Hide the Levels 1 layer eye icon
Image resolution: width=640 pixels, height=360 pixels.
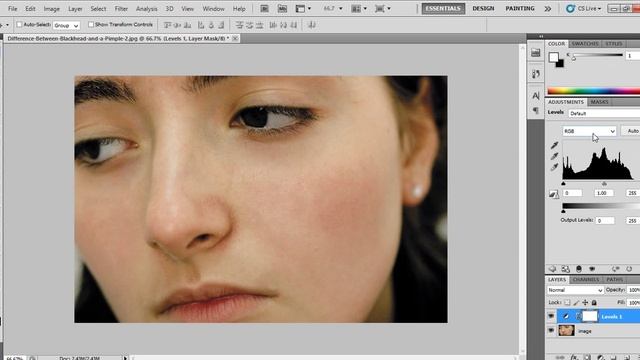tap(551, 316)
